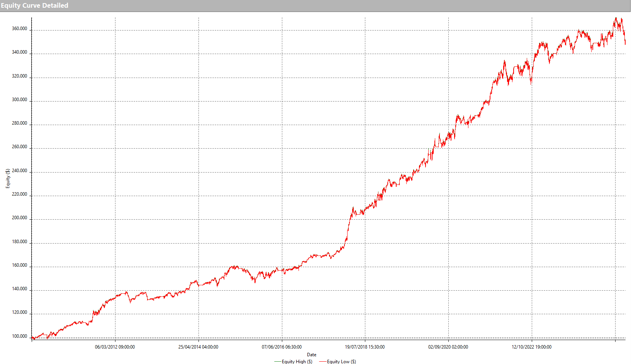Click the Equity ($) y-axis title
The width and height of the screenshot is (631, 364).
coord(8,178)
